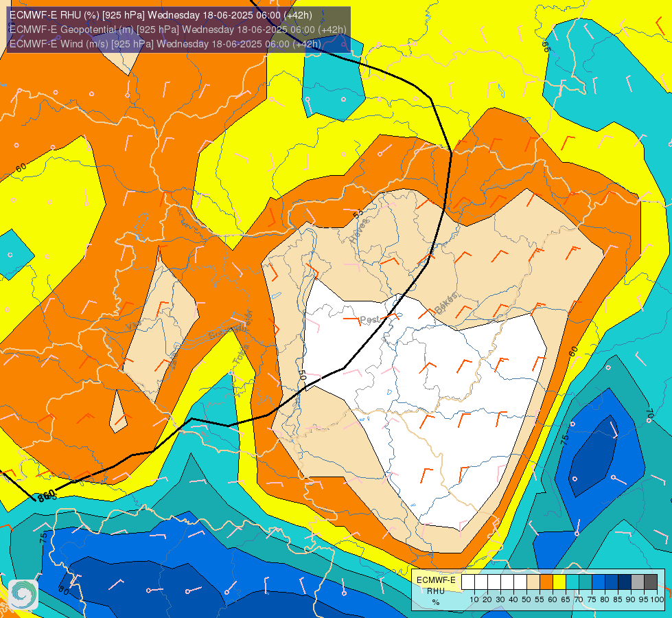Image resolution: width=672 pixels, height=618 pixels.
Task: Click the leftmost white legend swatch before 10
Action: [468, 582]
